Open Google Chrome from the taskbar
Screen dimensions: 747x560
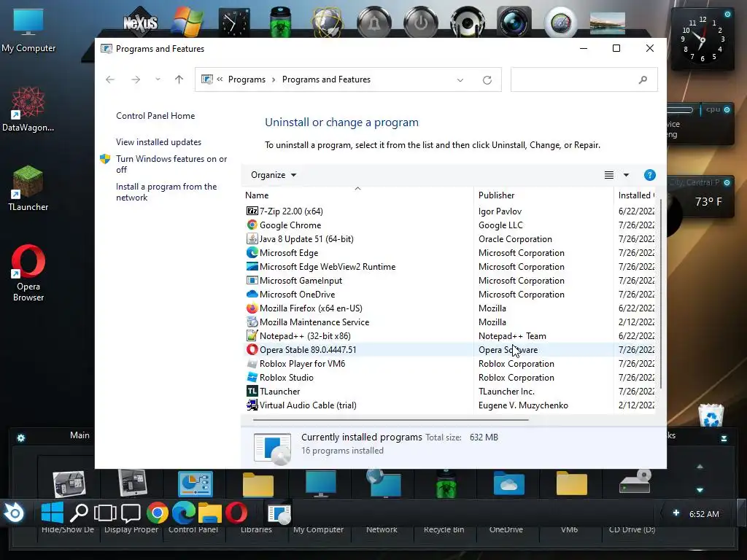pos(158,513)
